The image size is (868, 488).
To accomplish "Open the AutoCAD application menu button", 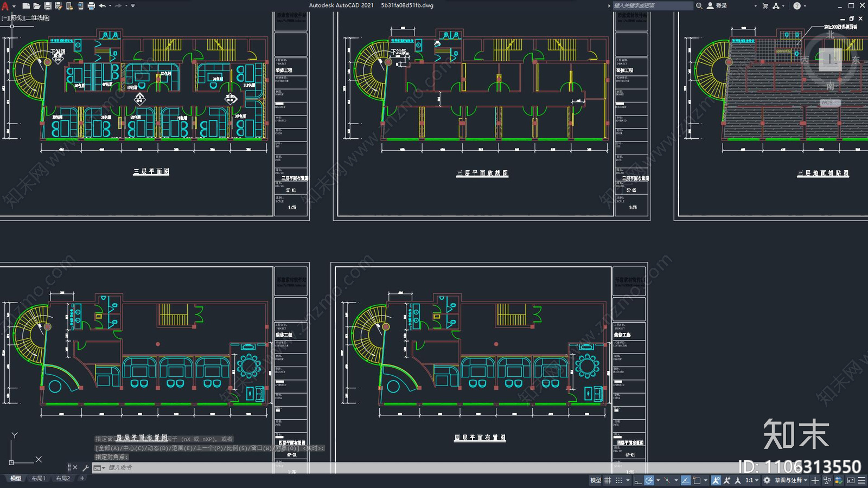I will (x=5, y=5).
